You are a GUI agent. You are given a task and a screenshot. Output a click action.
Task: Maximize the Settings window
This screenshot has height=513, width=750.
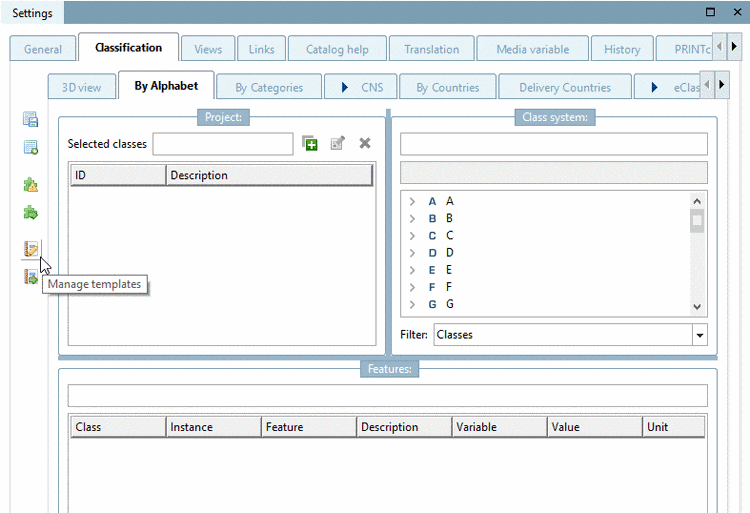coord(711,12)
